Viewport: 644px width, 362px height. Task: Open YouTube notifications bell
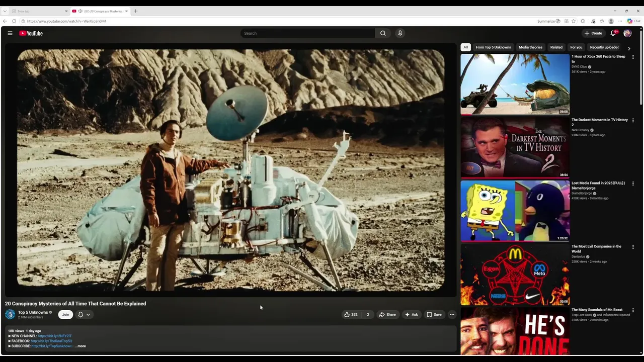(613, 33)
